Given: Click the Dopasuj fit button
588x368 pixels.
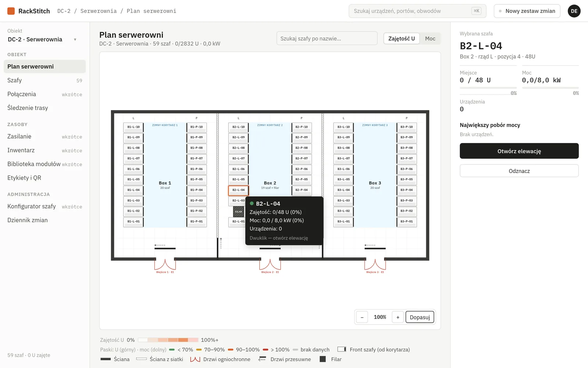Looking at the screenshot, I should [x=420, y=317].
